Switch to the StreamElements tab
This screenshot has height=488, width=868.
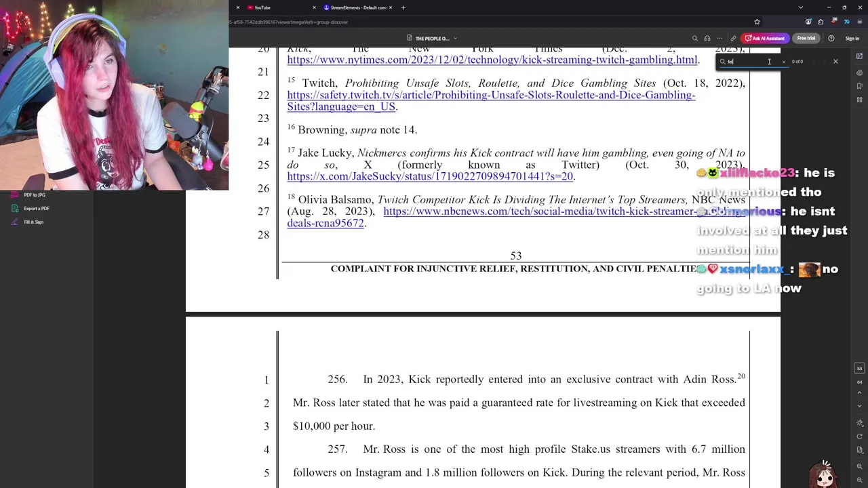point(358,7)
